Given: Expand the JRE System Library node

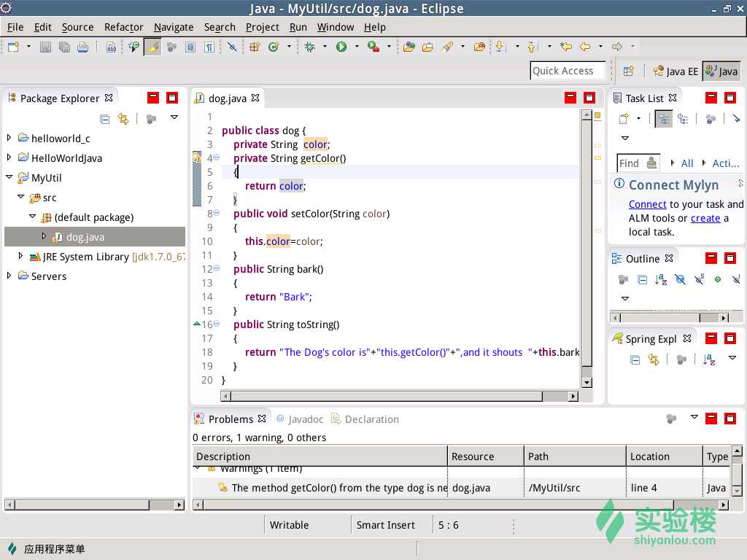Looking at the screenshot, I should 20,256.
